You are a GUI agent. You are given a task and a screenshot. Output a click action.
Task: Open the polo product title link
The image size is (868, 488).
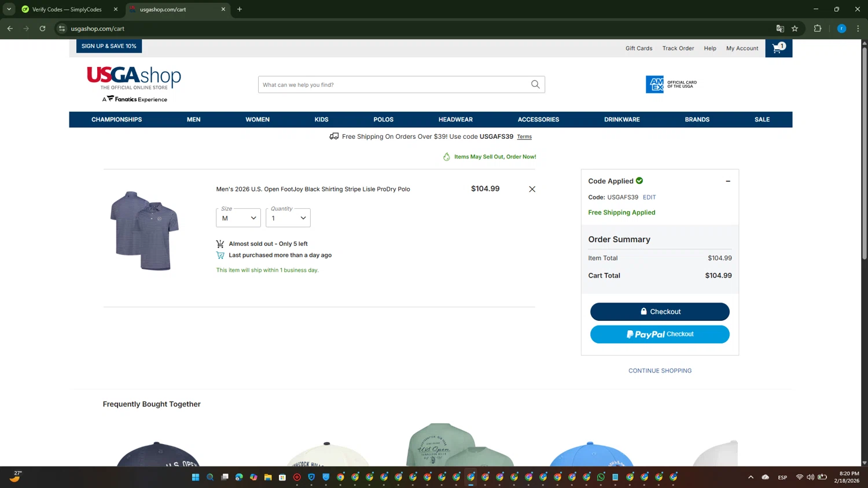click(x=313, y=189)
